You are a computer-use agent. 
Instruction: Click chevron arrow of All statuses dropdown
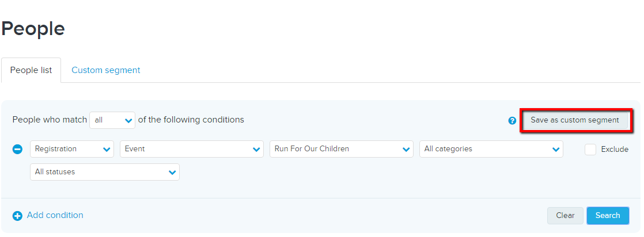tap(172, 173)
